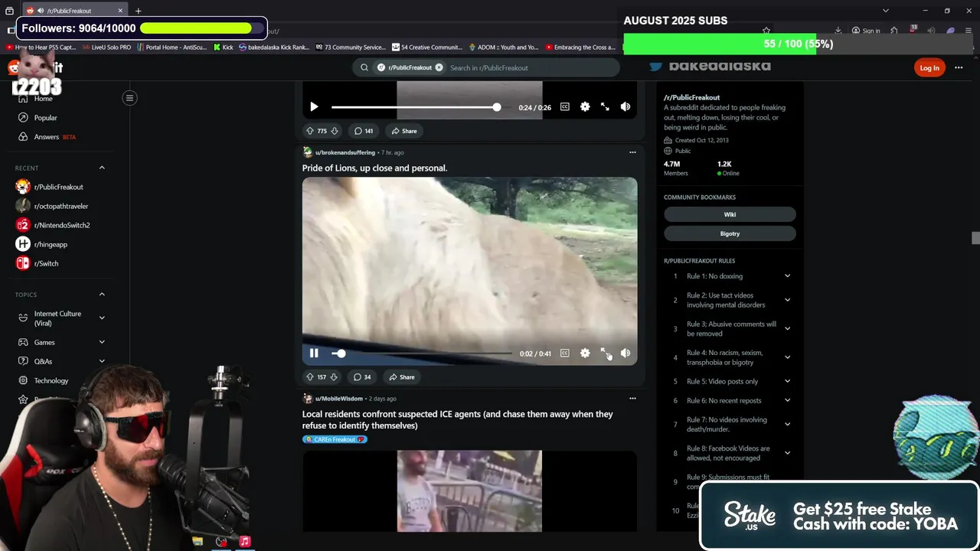Share the post with 775 votes

(403, 131)
